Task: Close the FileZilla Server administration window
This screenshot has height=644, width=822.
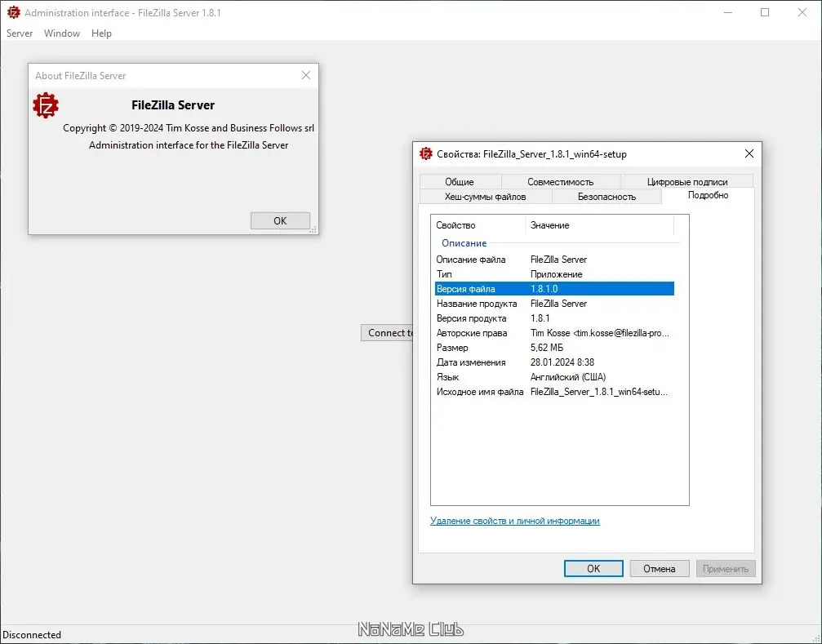Action: tap(802, 12)
